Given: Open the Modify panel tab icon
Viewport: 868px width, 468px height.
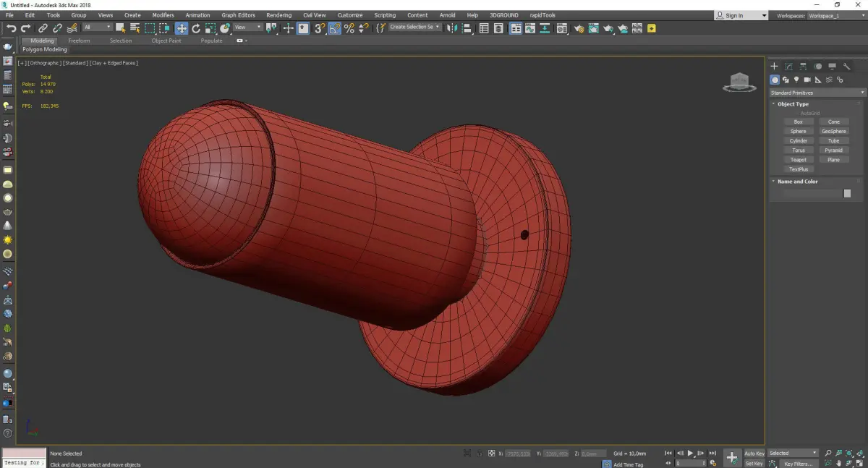Looking at the screenshot, I should coord(788,67).
